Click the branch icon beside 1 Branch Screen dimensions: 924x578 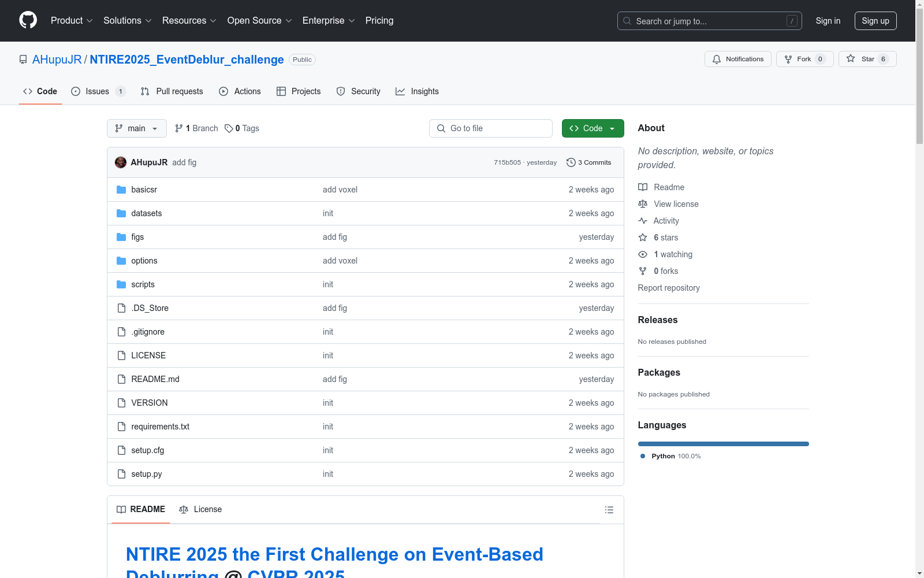pos(179,128)
